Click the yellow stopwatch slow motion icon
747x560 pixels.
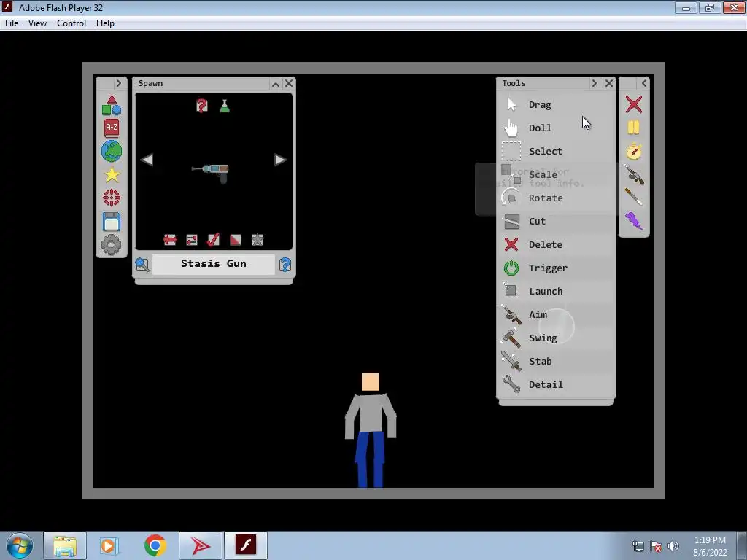(634, 151)
